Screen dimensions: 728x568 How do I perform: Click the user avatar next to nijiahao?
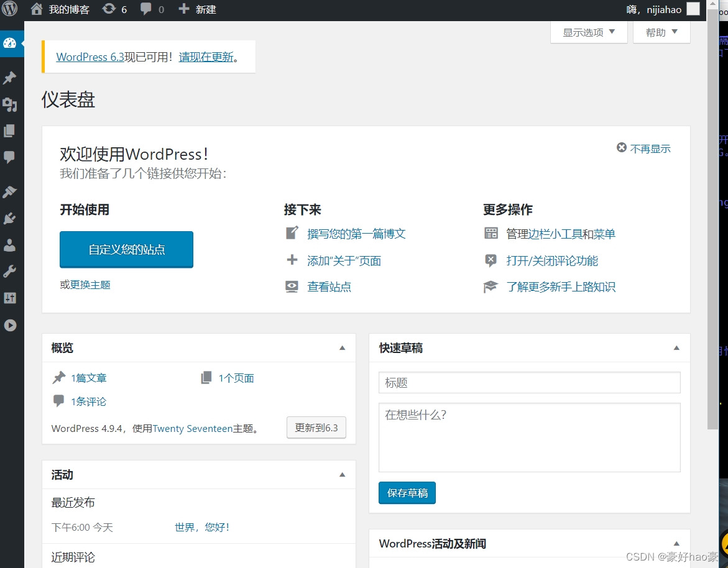(693, 9)
